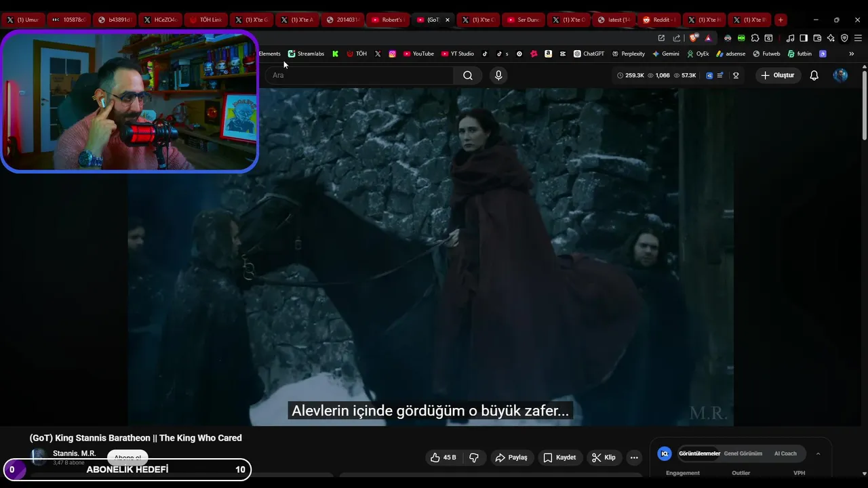Switch to the latest (14 tab
The width and height of the screenshot is (868, 488).
coord(612,20)
